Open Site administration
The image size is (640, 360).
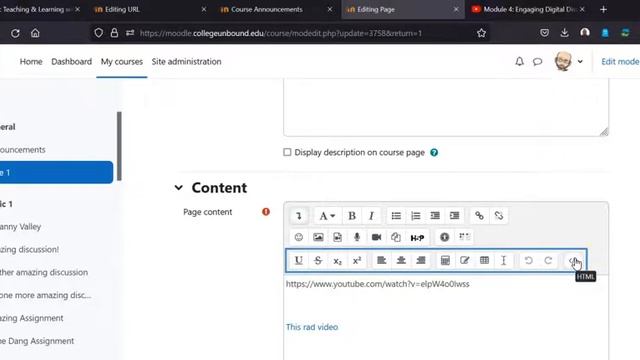tap(187, 62)
